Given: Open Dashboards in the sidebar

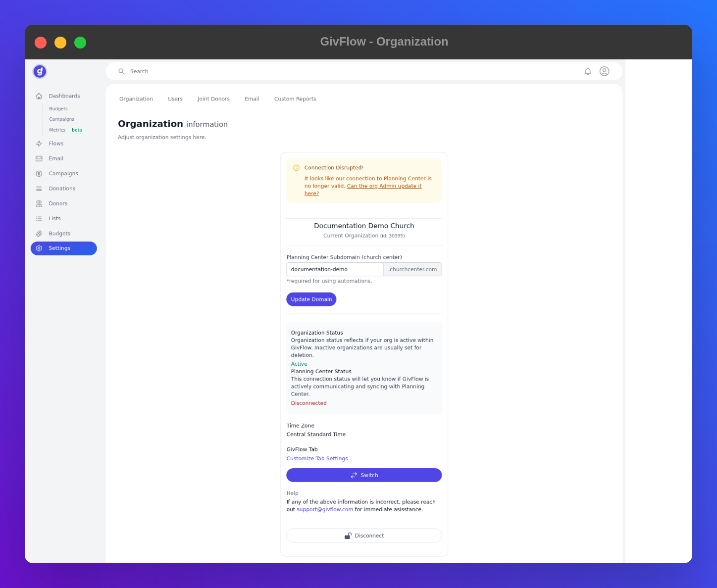Looking at the screenshot, I should [64, 96].
